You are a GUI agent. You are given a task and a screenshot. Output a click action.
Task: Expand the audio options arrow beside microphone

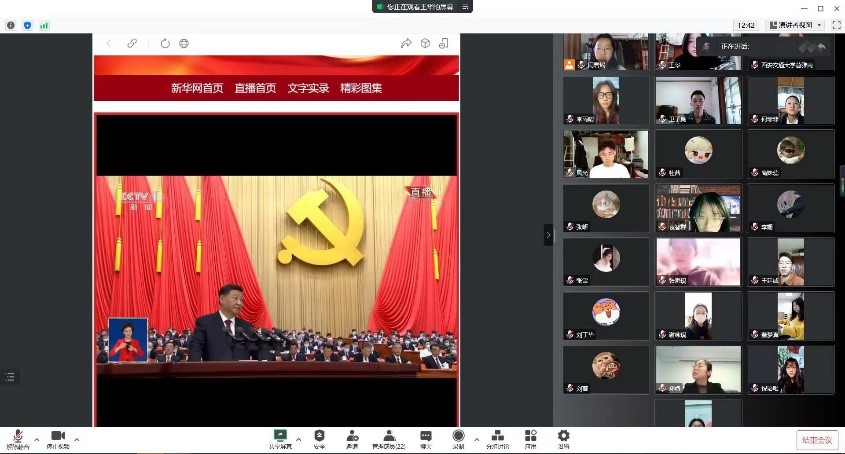[x=37, y=439]
